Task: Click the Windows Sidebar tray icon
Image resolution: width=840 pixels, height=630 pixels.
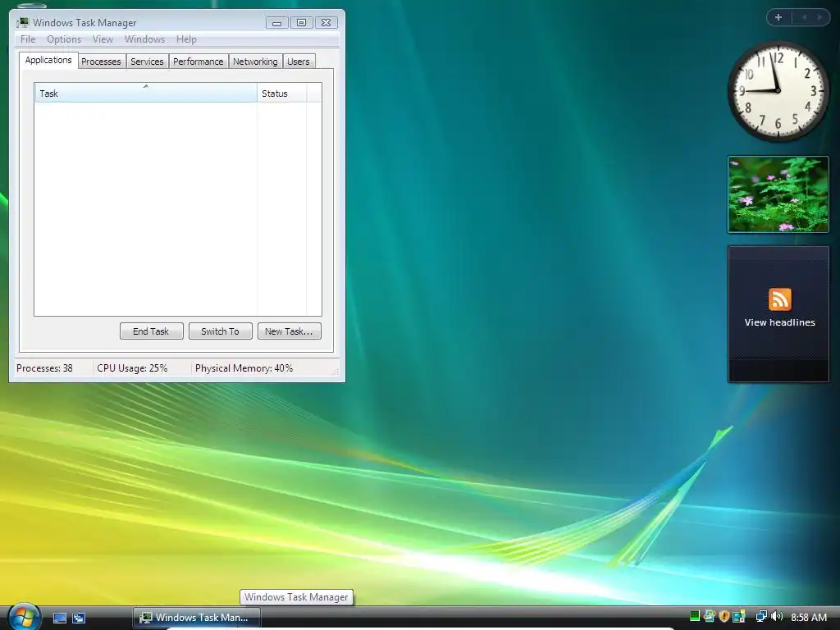Action: (x=739, y=616)
